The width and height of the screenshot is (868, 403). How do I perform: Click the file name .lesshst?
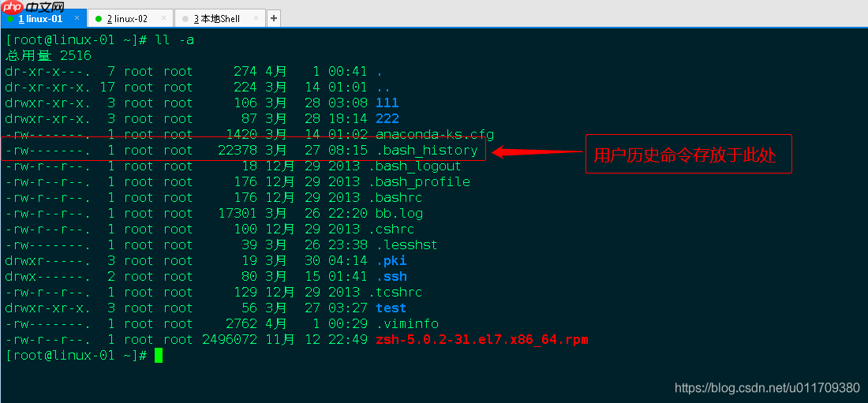coord(406,244)
